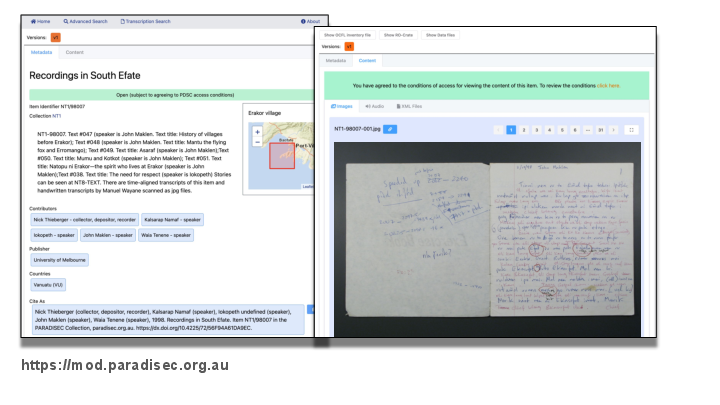Follow the 'click here' conditions link
Viewport: 720px width, 405px height.
(608, 86)
